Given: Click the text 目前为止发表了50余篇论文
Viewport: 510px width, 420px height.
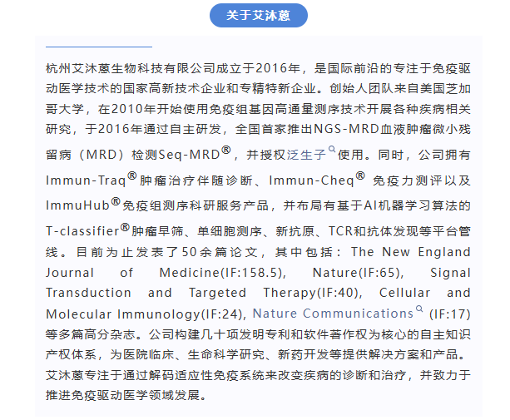Looking at the screenshot, I should 167,252.
